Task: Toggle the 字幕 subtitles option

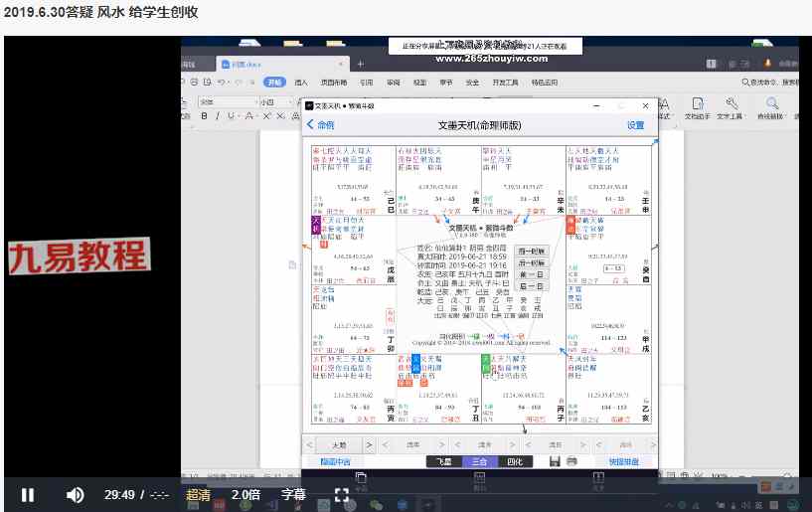Action: pos(293,494)
